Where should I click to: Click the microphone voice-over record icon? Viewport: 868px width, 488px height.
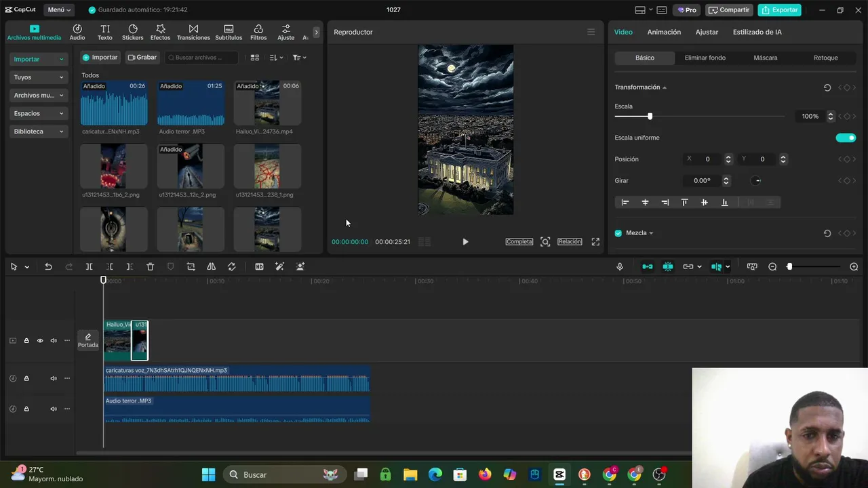coord(620,267)
